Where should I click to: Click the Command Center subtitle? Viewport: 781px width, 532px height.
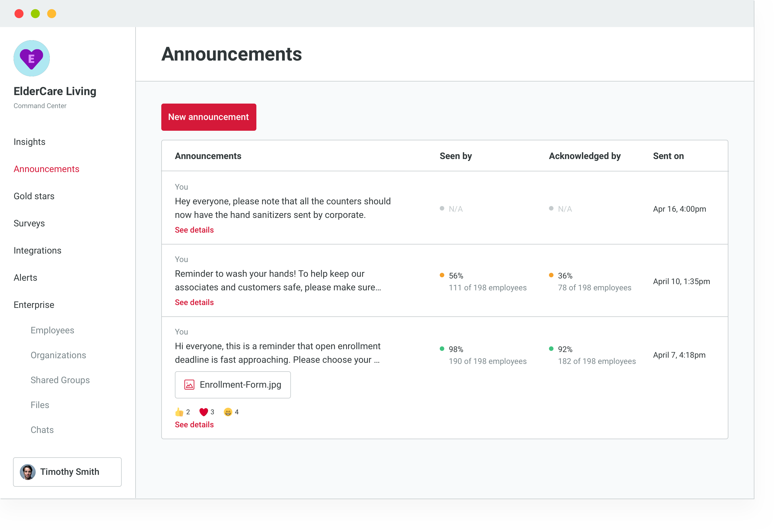tap(40, 106)
